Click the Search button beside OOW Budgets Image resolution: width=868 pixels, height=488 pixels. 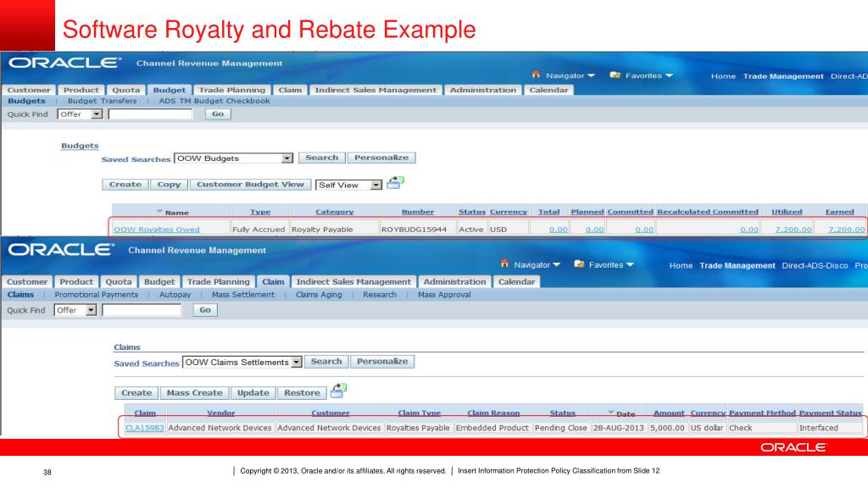tap(321, 158)
